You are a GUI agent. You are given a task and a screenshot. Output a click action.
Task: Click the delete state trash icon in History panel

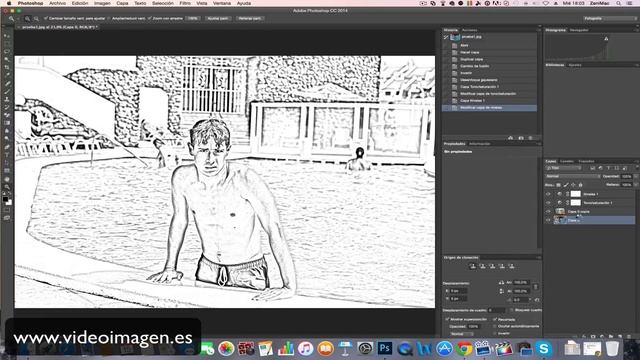(x=531, y=138)
